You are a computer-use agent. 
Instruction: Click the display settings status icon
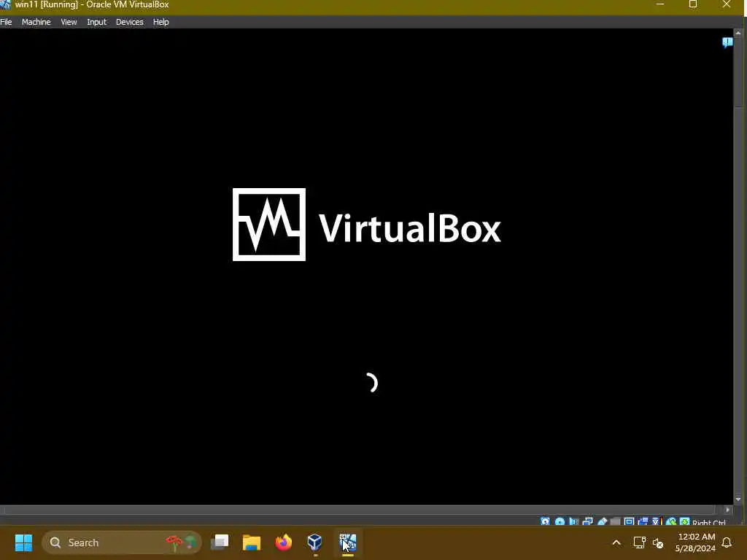(x=629, y=522)
